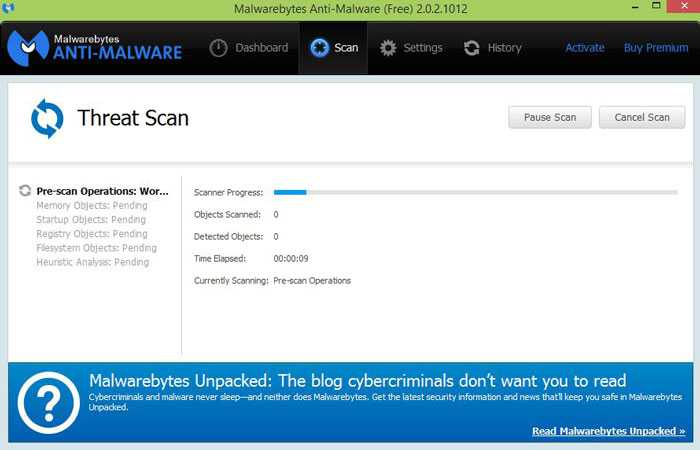Click the Threat Scan spinning arrows icon
Image resolution: width=700 pixels, height=450 pixels.
pyautogui.click(x=47, y=118)
